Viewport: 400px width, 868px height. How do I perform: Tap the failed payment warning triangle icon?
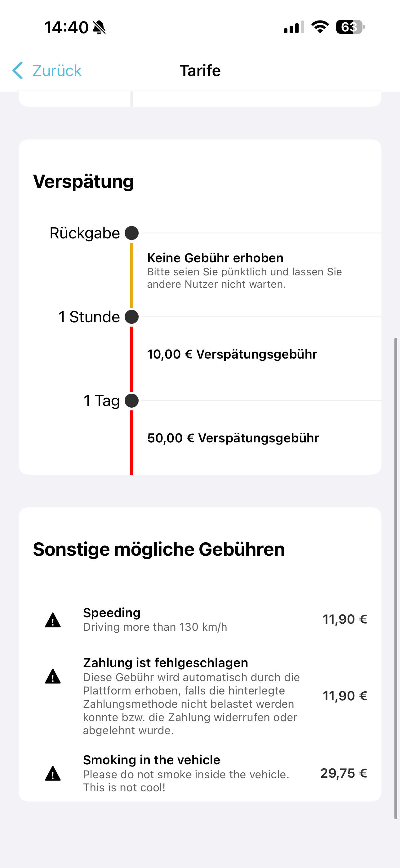pyautogui.click(x=53, y=676)
